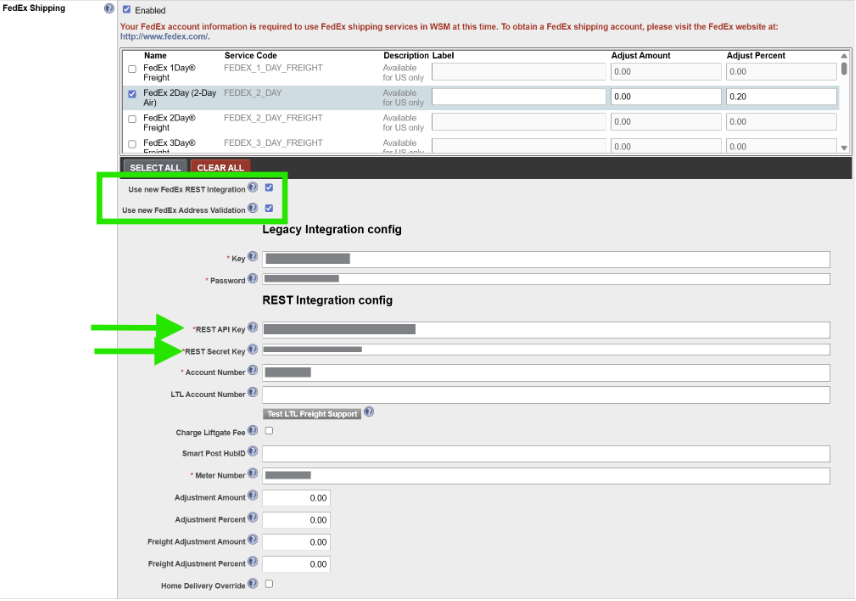Open the http://www.fedex.com/ link

click(x=164, y=37)
